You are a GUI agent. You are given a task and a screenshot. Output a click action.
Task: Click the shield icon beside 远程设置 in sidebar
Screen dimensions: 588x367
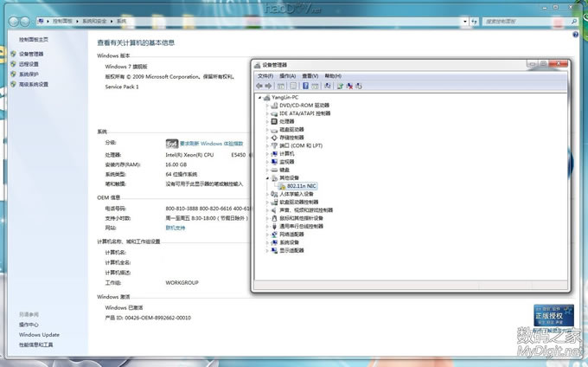pyautogui.click(x=12, y=64)
